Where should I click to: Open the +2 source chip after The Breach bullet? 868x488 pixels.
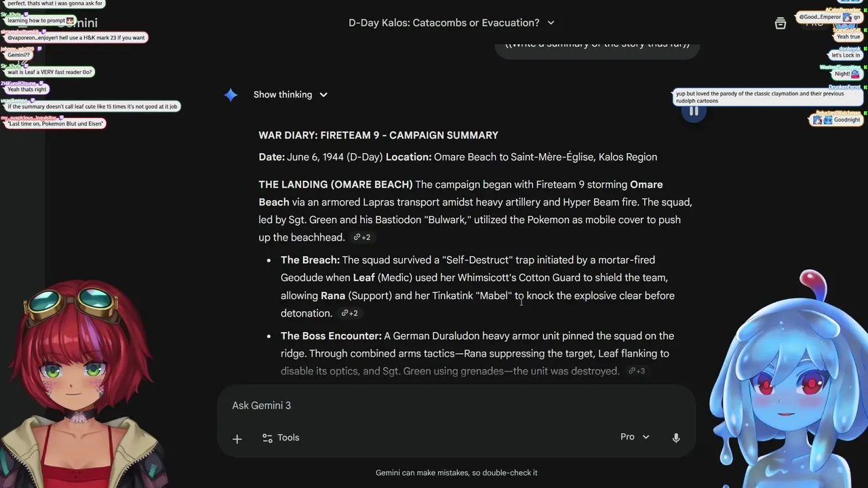coord(349,313)
